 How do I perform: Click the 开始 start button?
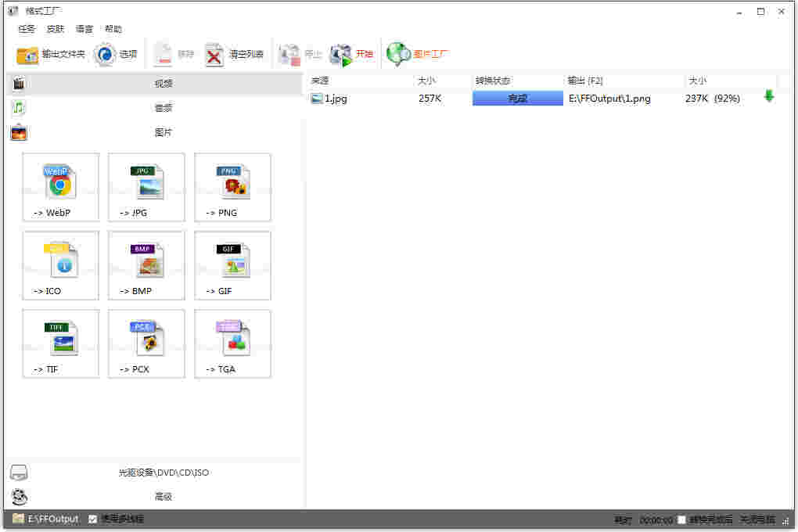(351, 54)
